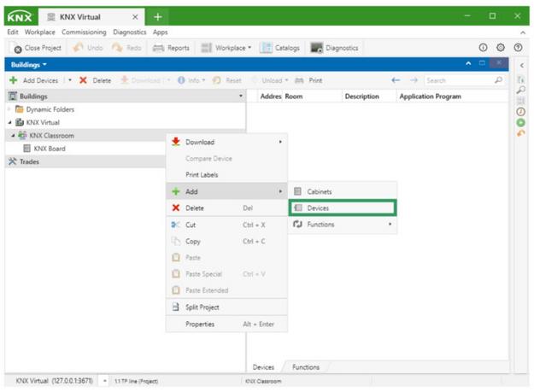Open settings via the gear icon
This screenshot has height=392, width=534.
[501, 48]
